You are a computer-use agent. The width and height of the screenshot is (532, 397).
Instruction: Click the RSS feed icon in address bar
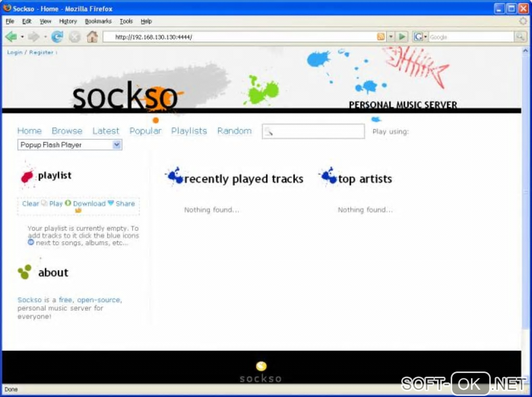tap(381, 36)
